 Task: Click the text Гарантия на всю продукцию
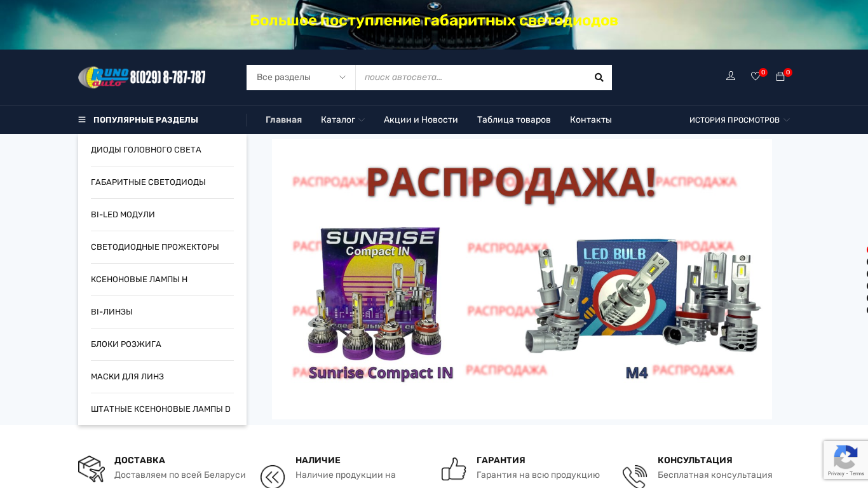click(x=538, y=475)
